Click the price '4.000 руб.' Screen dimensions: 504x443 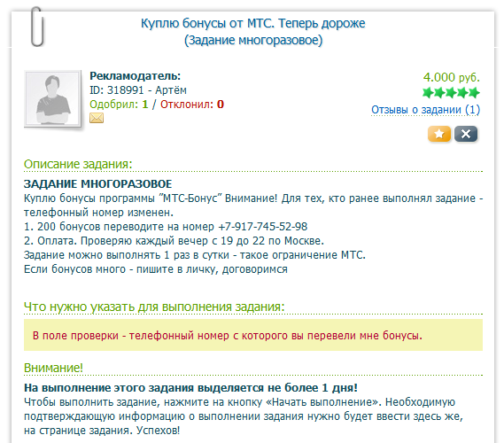coord(451,77)
